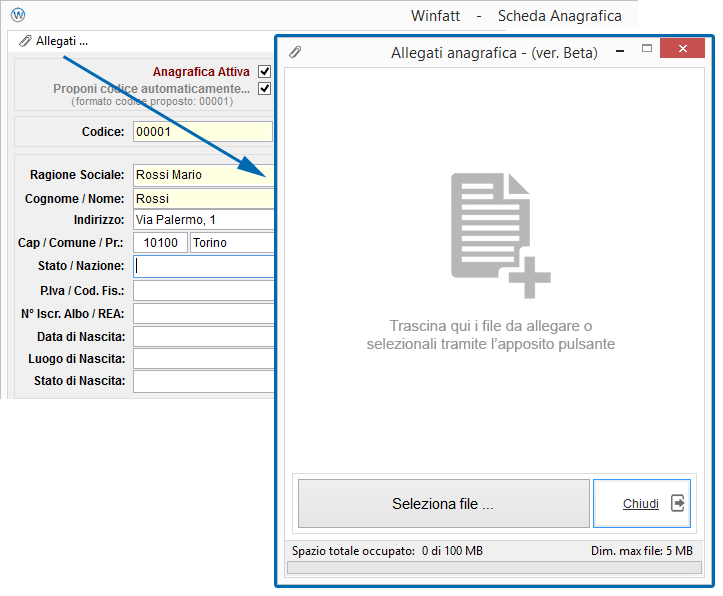Click the Data di Nascita field
723x596 pixels.
click(x=203, y=337)
